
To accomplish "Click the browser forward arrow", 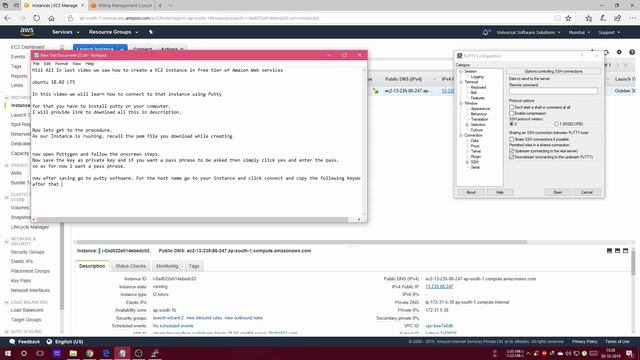I will tap(22, 18).
